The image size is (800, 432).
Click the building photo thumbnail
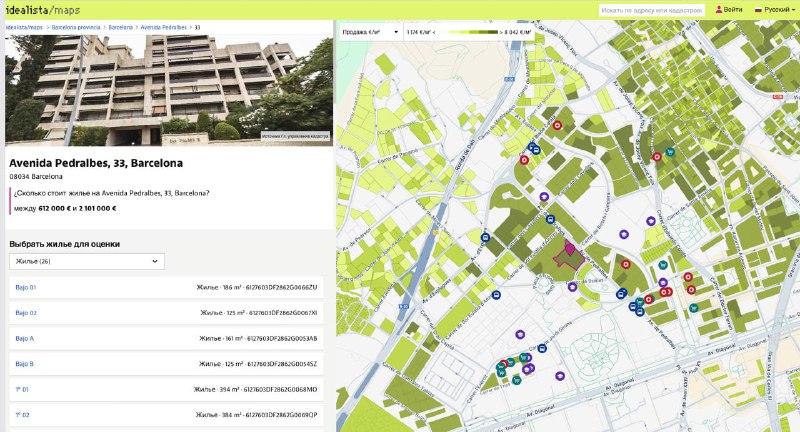click(x=168, y=90)
